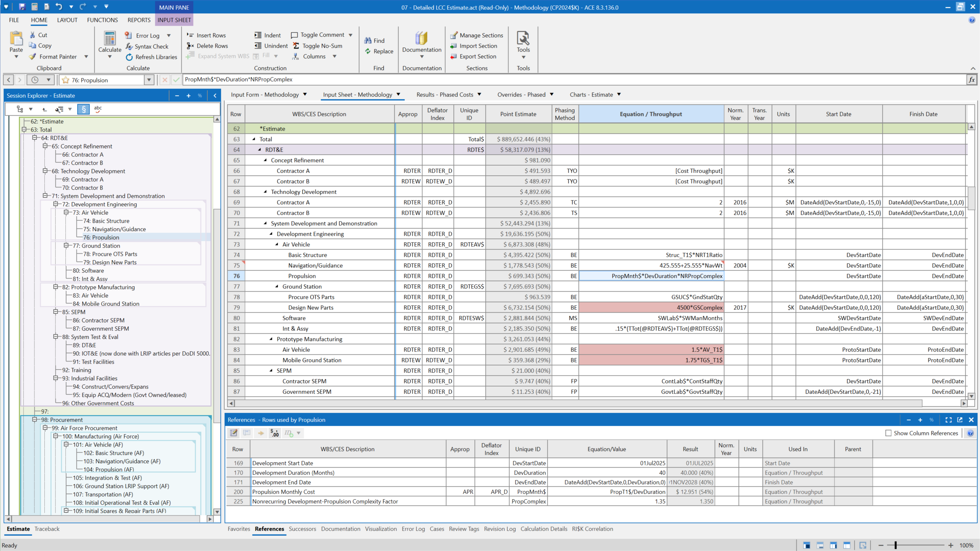Collapse the 64: RDT&E tree node
Viewport: 980px width, 551px height.
coord(35,138)
